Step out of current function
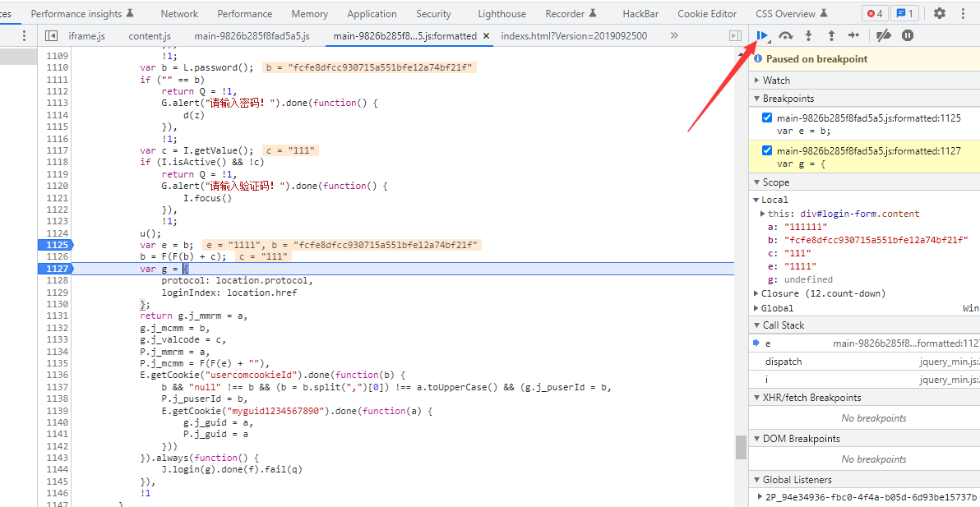 [x=831, y=35]
